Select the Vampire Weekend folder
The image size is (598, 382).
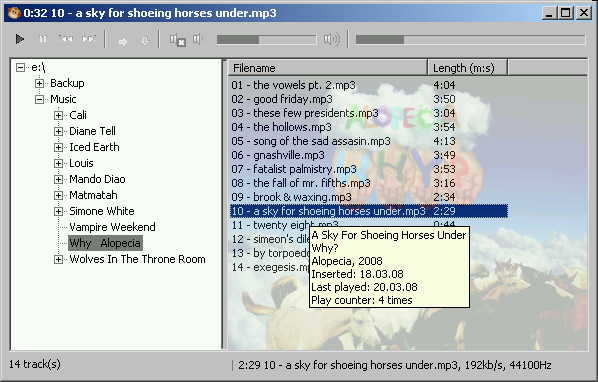(112, 227)
